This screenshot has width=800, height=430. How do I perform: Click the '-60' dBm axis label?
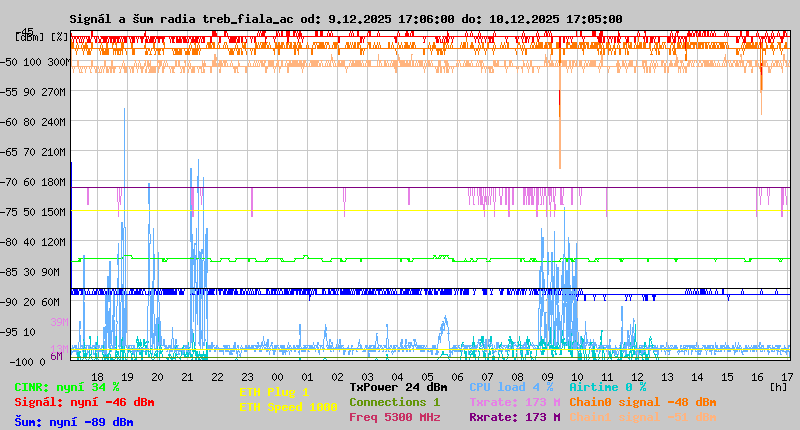(9, 122)
